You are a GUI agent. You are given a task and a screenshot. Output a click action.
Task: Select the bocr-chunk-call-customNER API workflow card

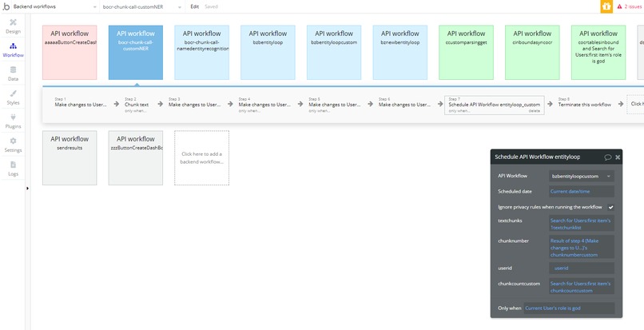click(x=136, y=53)
